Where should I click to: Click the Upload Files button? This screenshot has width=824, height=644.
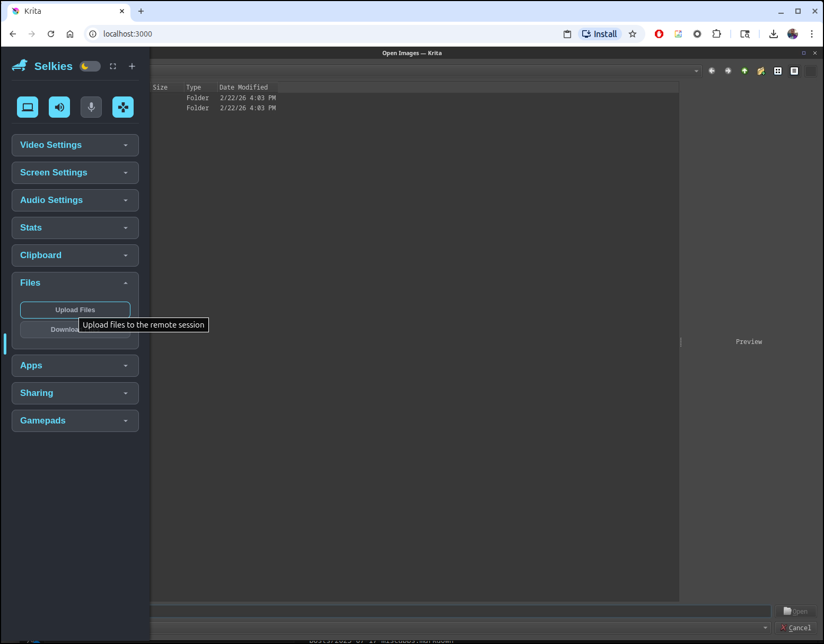point(75,310)
